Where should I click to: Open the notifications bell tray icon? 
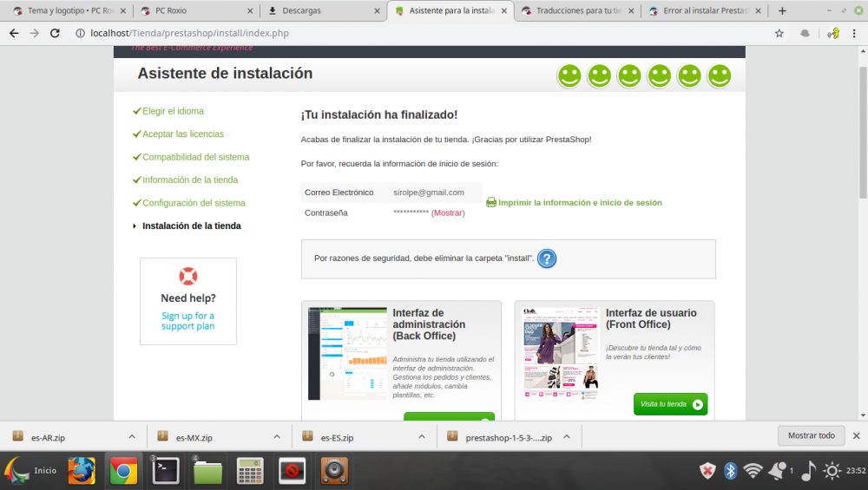pyautogui.click(x=779, y=471)
